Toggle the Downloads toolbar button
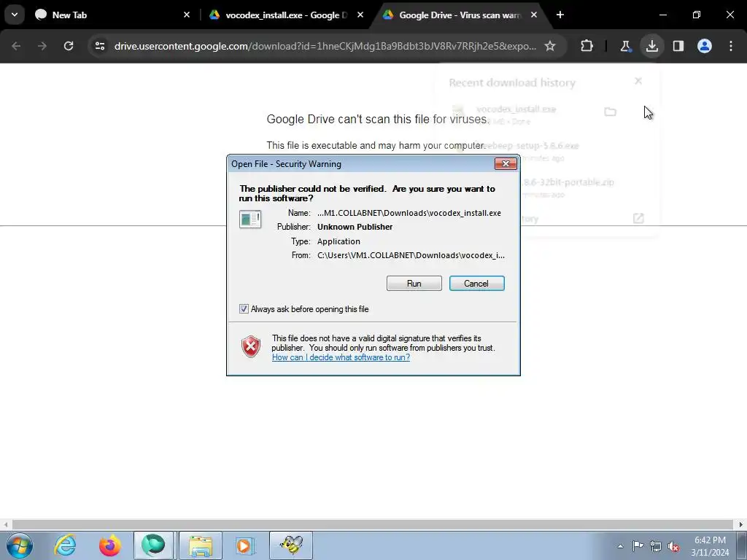 point(651,46)
